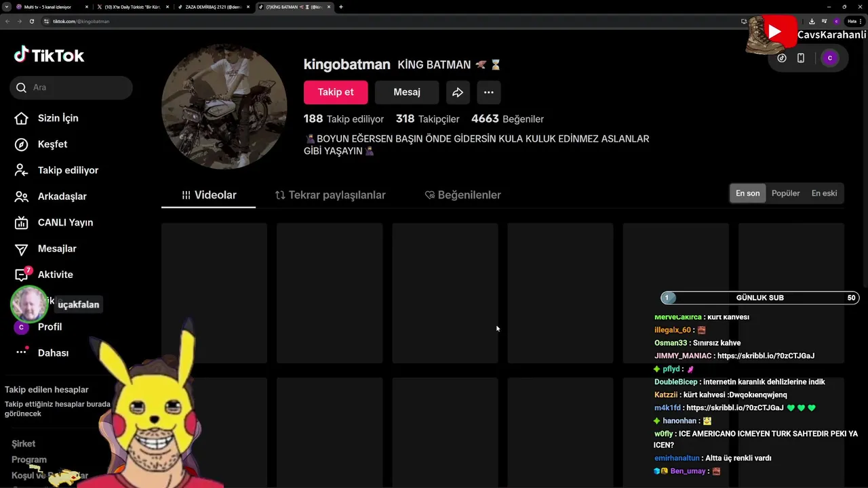The image size is (868, 488).
Task: Open Şirket footer link
Action: pos(23,443)
